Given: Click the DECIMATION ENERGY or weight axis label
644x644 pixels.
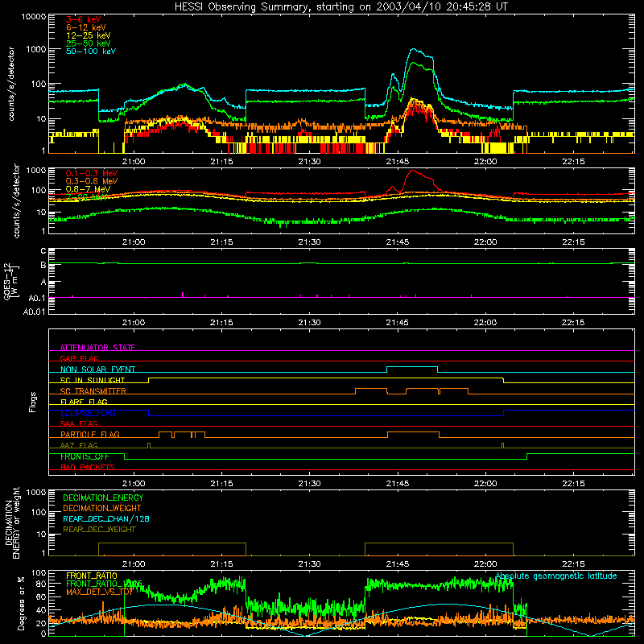Looking at the screenshot, I should coord(12,522).
